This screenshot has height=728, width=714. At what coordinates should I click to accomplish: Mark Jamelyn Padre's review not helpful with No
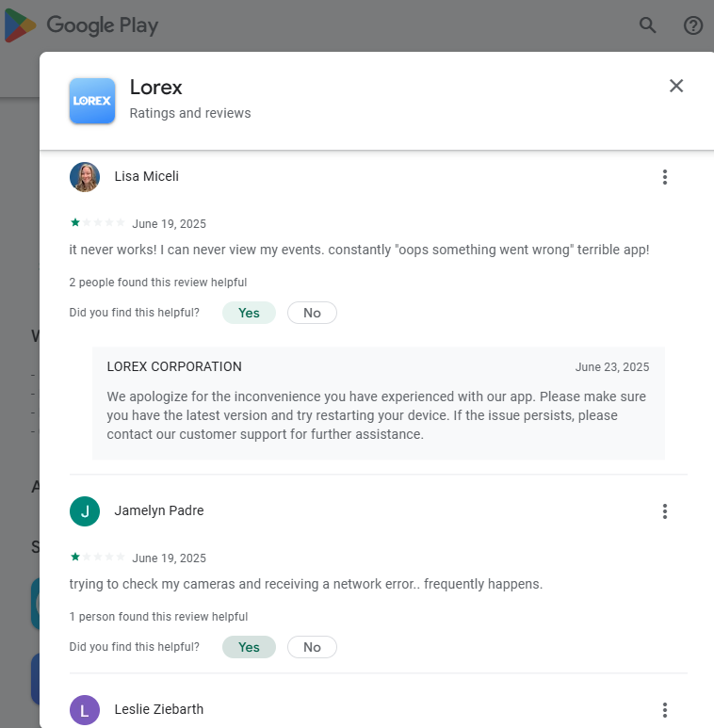click(312, 647)
